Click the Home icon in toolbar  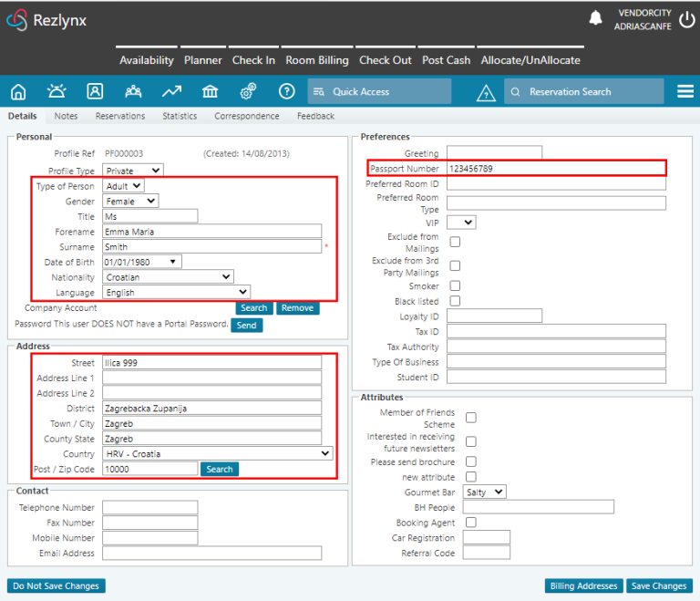click(18, 91)
